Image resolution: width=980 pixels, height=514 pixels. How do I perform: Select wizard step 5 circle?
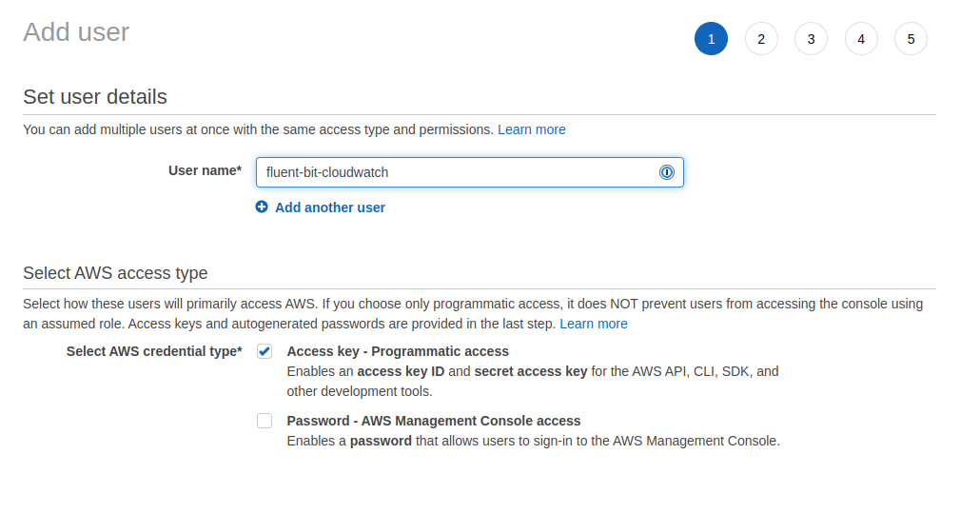point(911,39)
